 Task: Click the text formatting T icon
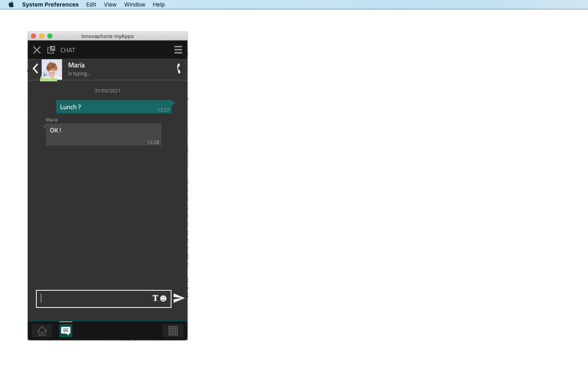[155, 298]
